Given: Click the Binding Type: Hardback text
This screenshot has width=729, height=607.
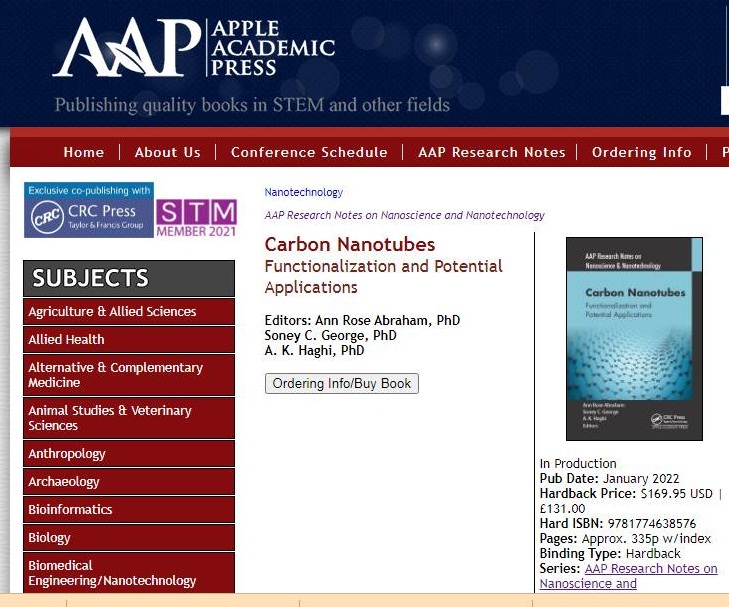Looking at the screenshot, I should pos(610,554).
